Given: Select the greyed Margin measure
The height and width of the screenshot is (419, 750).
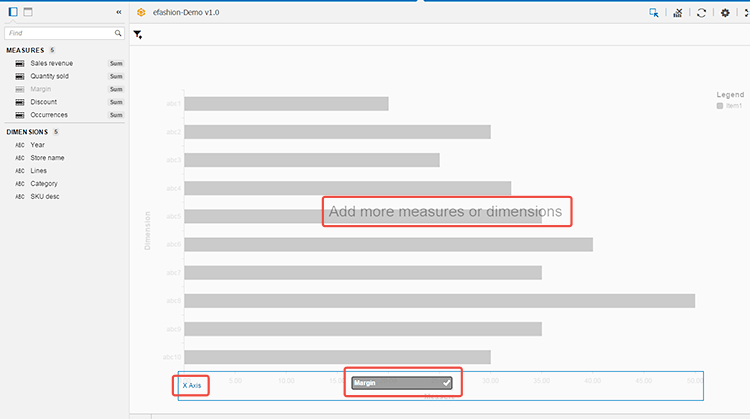Looking at the screenshot, I should pos(41,89).
